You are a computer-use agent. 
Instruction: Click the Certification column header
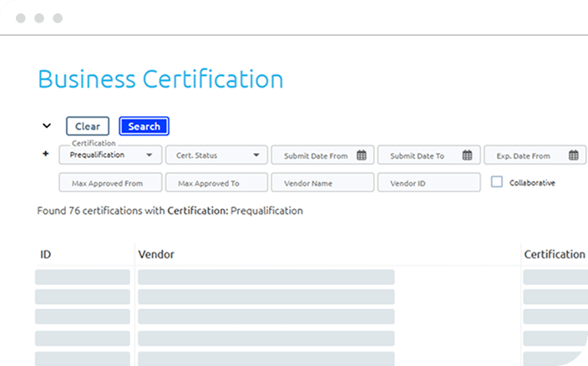pyautogui.click(x=554, y=254)
